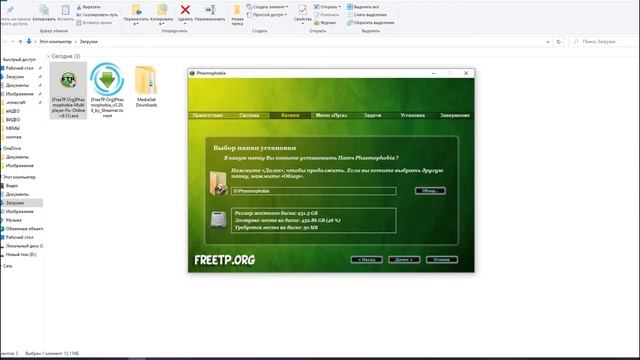Click Этот компьютер in address breadcrumb

point(56,42)
